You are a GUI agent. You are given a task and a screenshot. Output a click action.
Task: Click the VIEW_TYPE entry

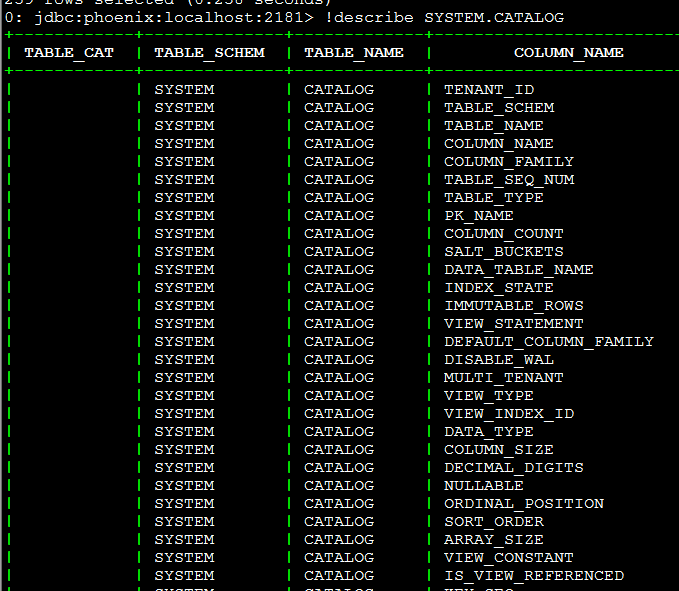point(489,396)
